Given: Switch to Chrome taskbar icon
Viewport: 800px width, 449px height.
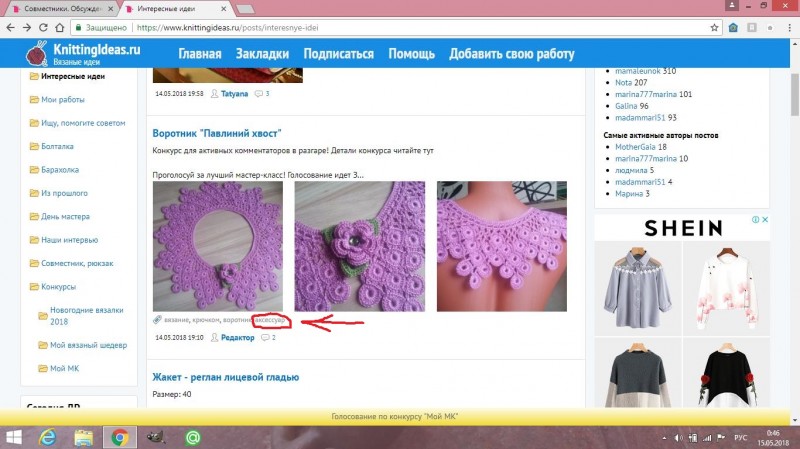Looking at the screenshot, I should point(120,438).
